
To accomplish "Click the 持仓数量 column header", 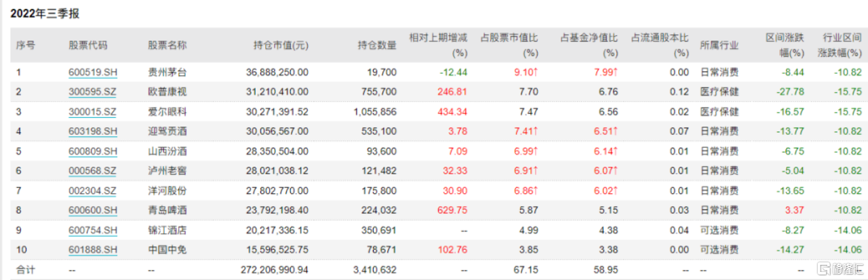I will (x=377, y=45).
